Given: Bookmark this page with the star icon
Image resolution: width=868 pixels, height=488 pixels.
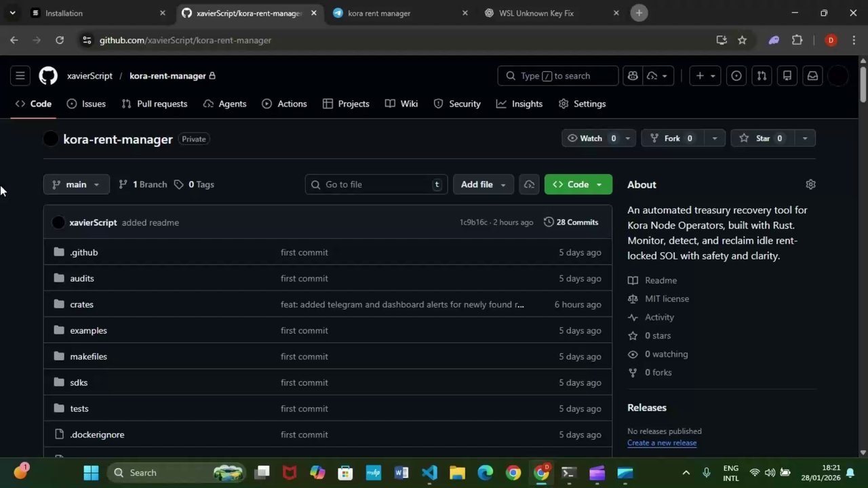Looking at the screenshot, I should [742, 40].
